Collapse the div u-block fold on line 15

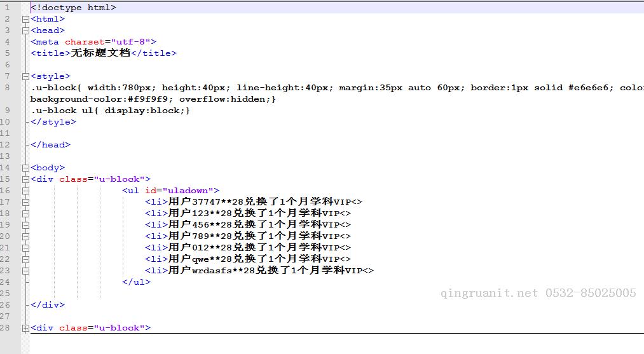point(25,179)
